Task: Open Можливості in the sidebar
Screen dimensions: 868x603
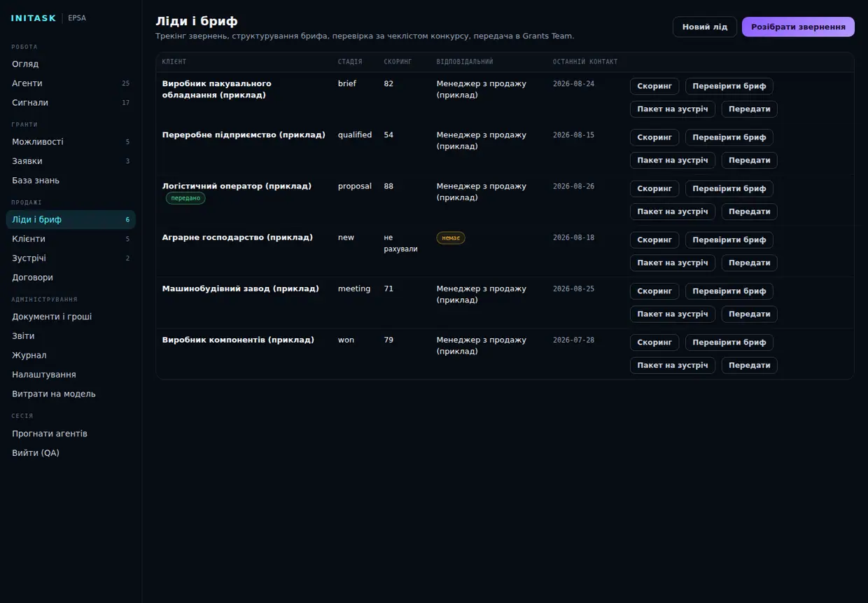Action: [x=71, y=141]
